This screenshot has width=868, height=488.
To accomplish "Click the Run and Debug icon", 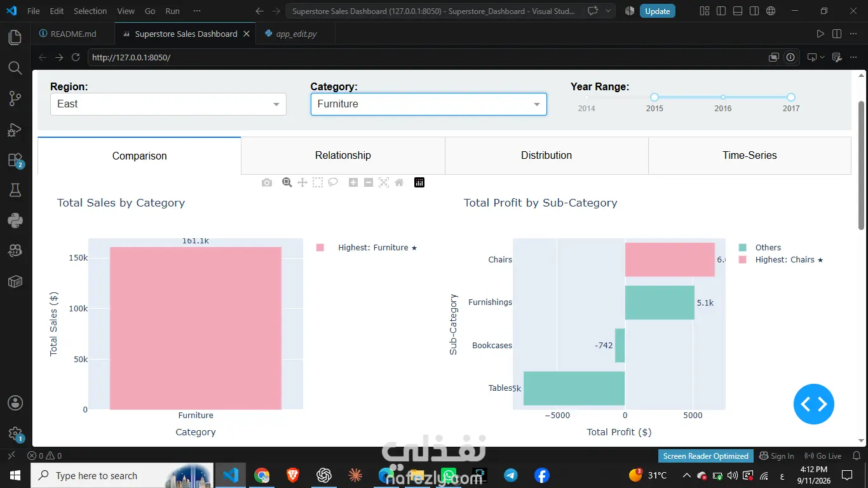I will pos(15,130).
